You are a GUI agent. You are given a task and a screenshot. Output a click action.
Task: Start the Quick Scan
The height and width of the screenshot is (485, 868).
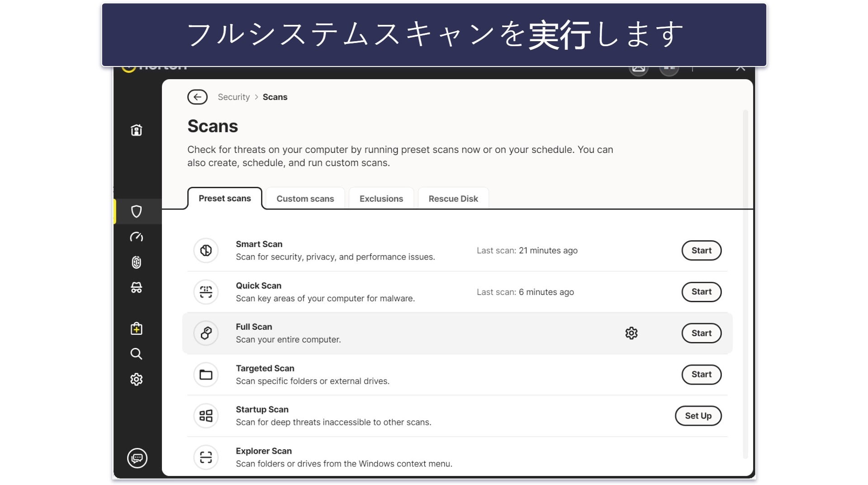[x=701, y=292]
